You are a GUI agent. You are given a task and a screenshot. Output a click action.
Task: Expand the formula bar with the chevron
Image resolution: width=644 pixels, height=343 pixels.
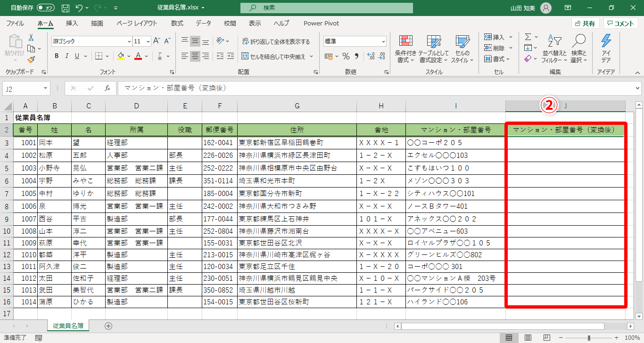638,88
